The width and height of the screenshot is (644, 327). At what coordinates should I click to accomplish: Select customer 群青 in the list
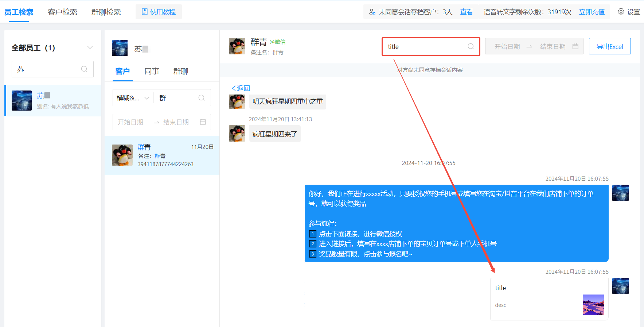click(162, 155)
